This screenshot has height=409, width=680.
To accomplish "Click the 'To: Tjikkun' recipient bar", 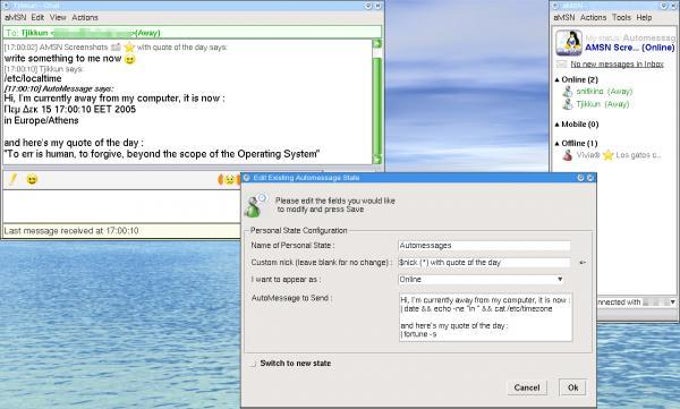I will pos(192,33).
